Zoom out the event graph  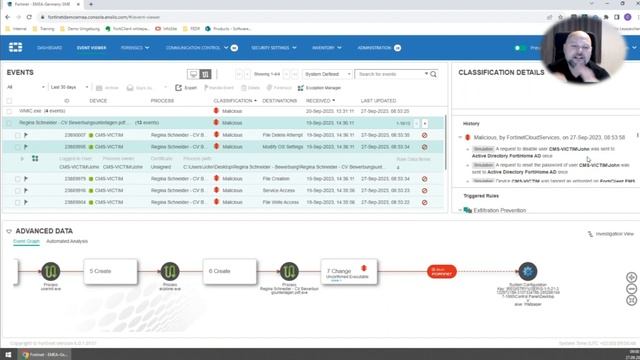631,289
